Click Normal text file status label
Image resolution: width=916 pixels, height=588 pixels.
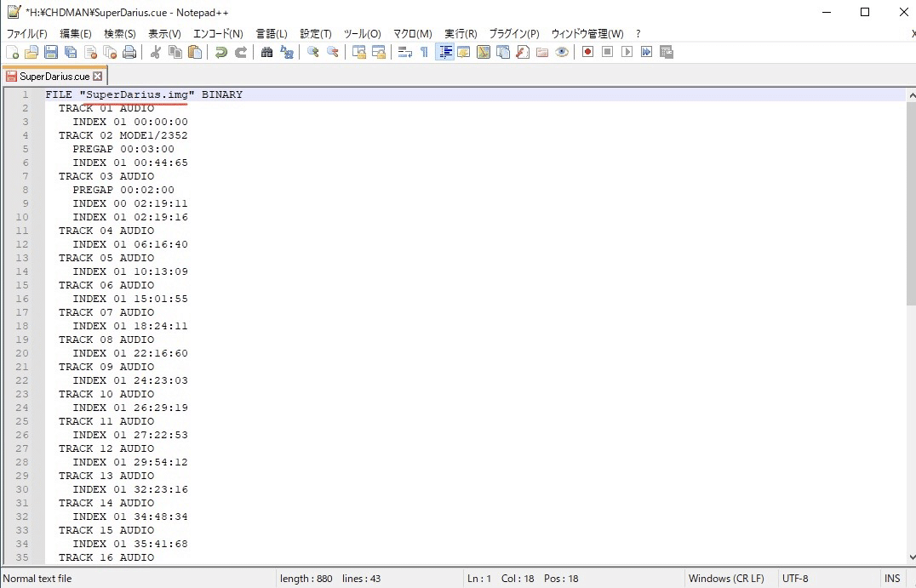tap(37, 579)
